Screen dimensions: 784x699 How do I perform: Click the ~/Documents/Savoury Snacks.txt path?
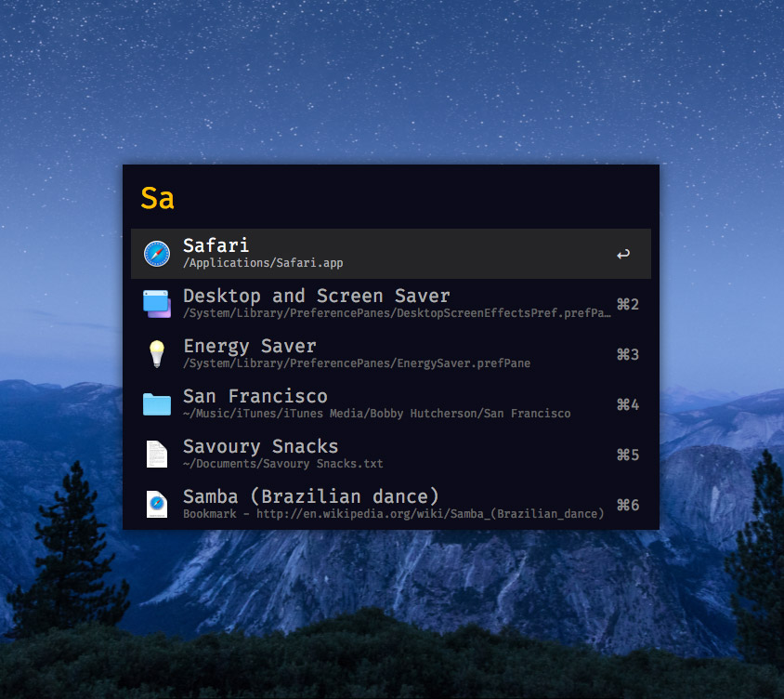pos(283,463)
